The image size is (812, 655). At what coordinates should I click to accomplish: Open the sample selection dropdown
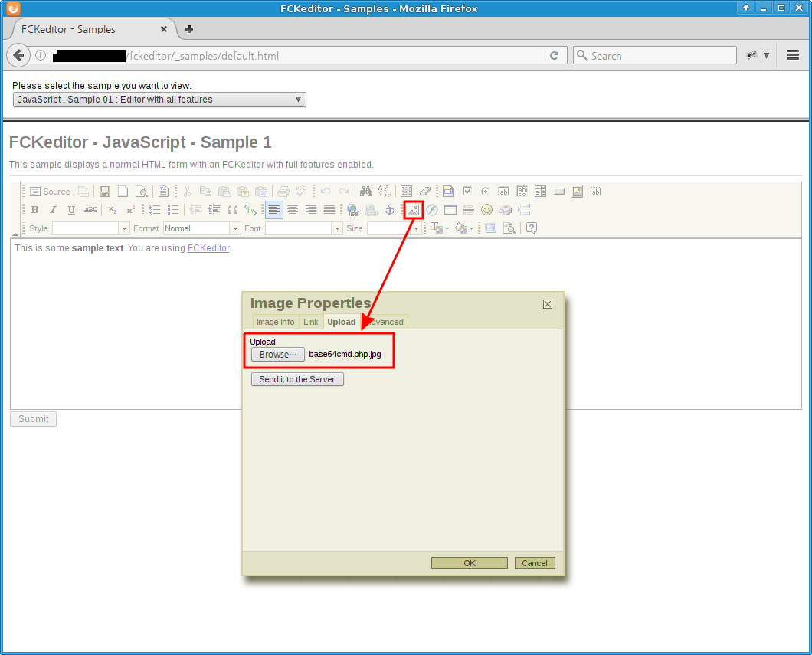click(159, 100)
